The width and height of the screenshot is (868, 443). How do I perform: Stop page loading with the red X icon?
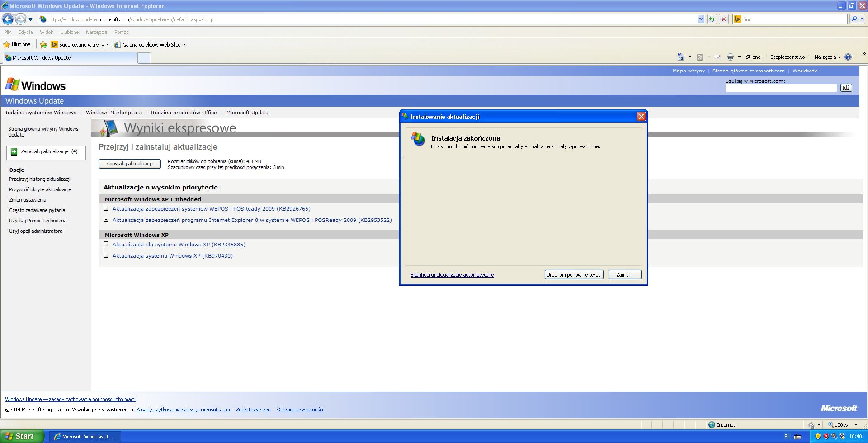point(724,19)
